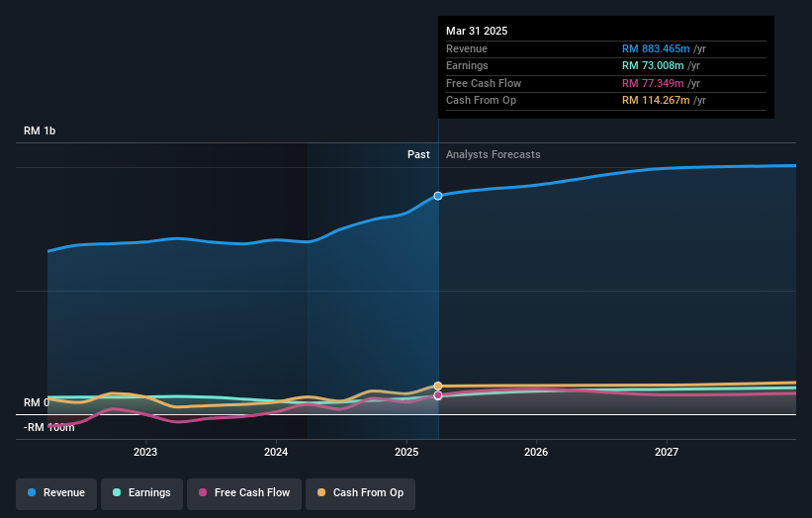Select the 2025 x-axis label
This screenshot has width=812, height=518.
pyautogui.click(x=406, y=453)
